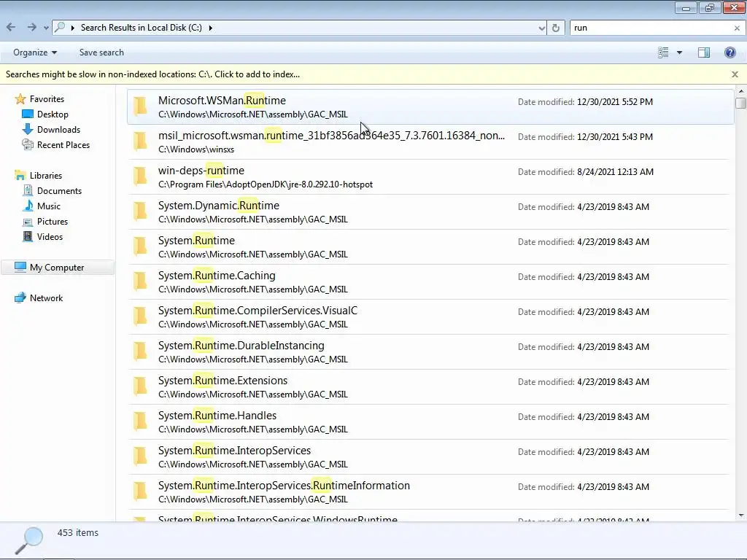Click the 453 items status text
Screen dimensions: 747x560
pyautogui.click(x=77, y=533)
